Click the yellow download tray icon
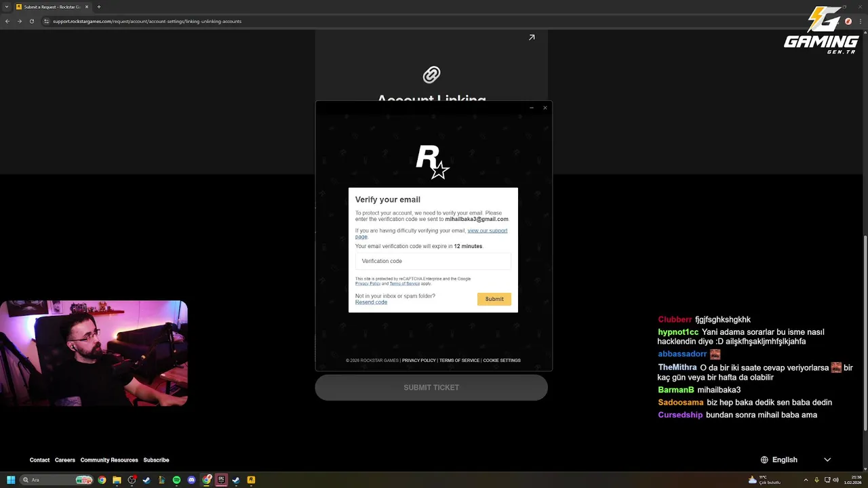Viewport: 868px width, 488px height. [x=817, y=480]
